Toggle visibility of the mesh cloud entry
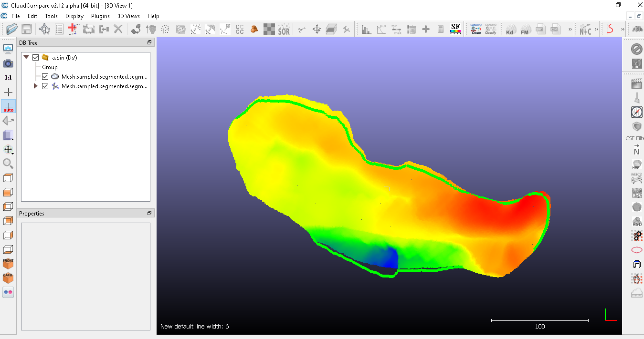644x339 pixels. coord(45,77)
